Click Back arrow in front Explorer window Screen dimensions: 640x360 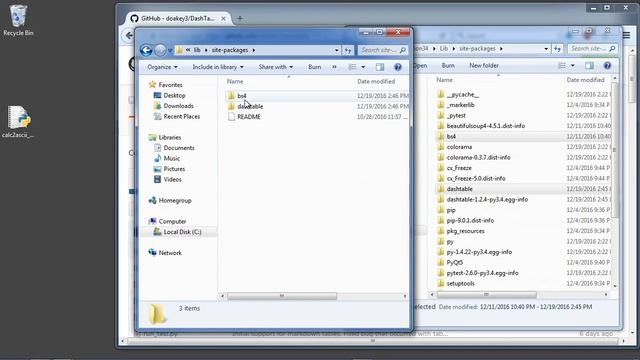pyautogui.click(x=146, y=50)
